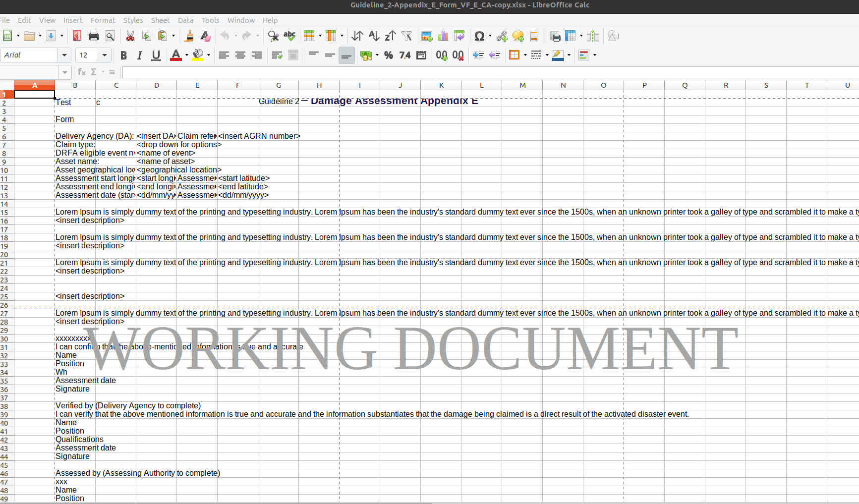Select Clone Formatting paintbrush
The width and height of the screenshot is (859, 504).
point(189,36)
